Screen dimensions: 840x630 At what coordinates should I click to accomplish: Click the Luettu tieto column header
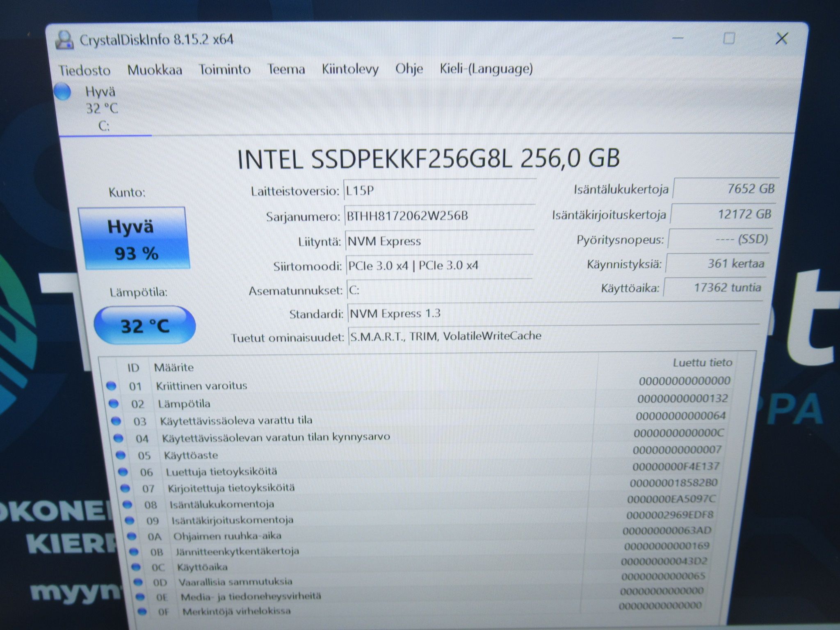[x=702, y=363]
